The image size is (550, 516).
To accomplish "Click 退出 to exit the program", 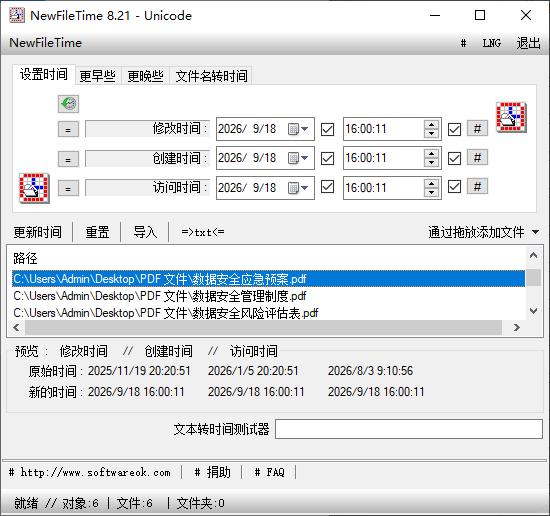I will (x=528, y=43).
